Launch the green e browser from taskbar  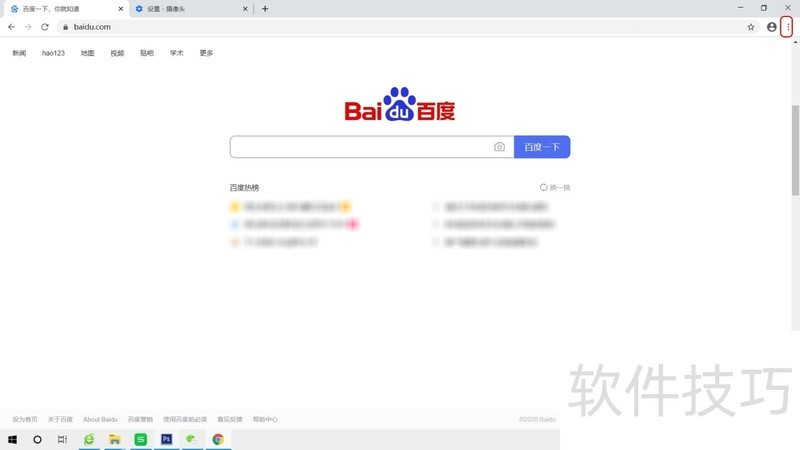click(89, 439)
